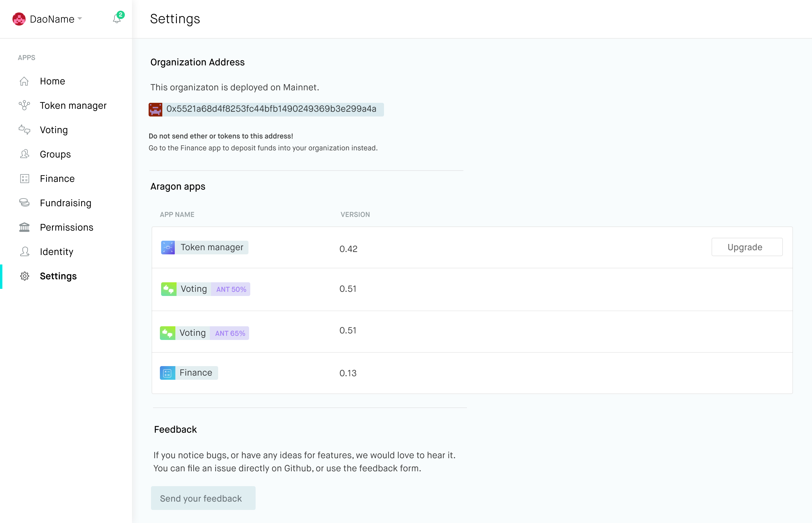This screenshot has width=812, height=523.
Task: Click the ANT 65% tag
Action: 229,333
